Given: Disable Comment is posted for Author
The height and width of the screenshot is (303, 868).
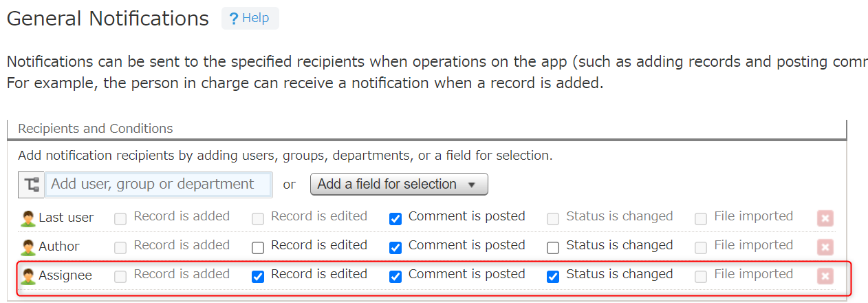Looking at the screenshot, I should tap(395, 248).
